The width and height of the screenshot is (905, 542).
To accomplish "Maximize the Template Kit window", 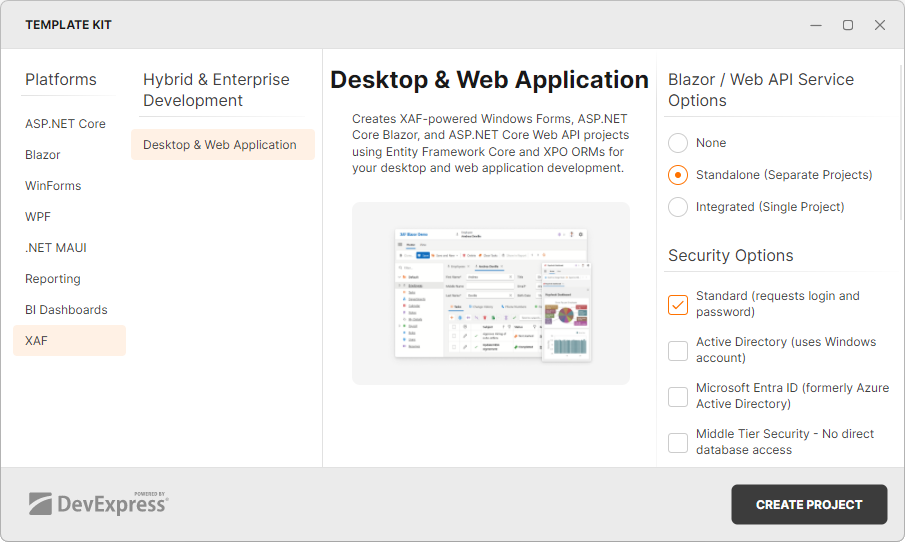I will [848, 25].
